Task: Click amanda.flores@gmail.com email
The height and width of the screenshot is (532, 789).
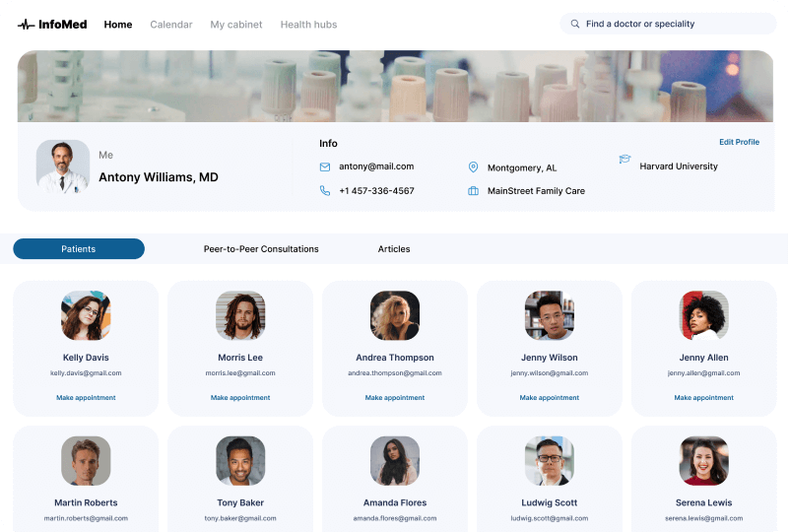Action: [x=394, y=518]
